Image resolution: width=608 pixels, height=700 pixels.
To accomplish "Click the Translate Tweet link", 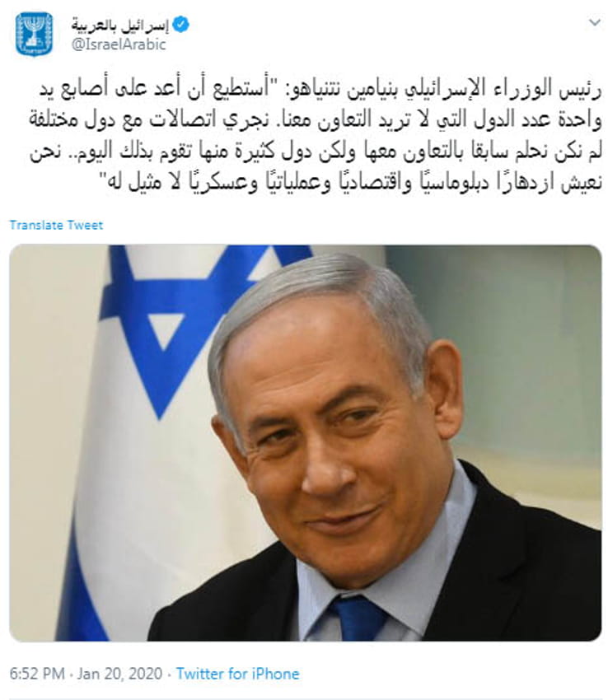I will point(56,225).
